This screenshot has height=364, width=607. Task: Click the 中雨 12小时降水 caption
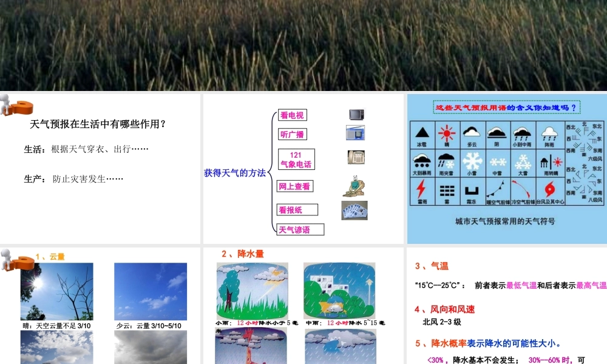345,323
